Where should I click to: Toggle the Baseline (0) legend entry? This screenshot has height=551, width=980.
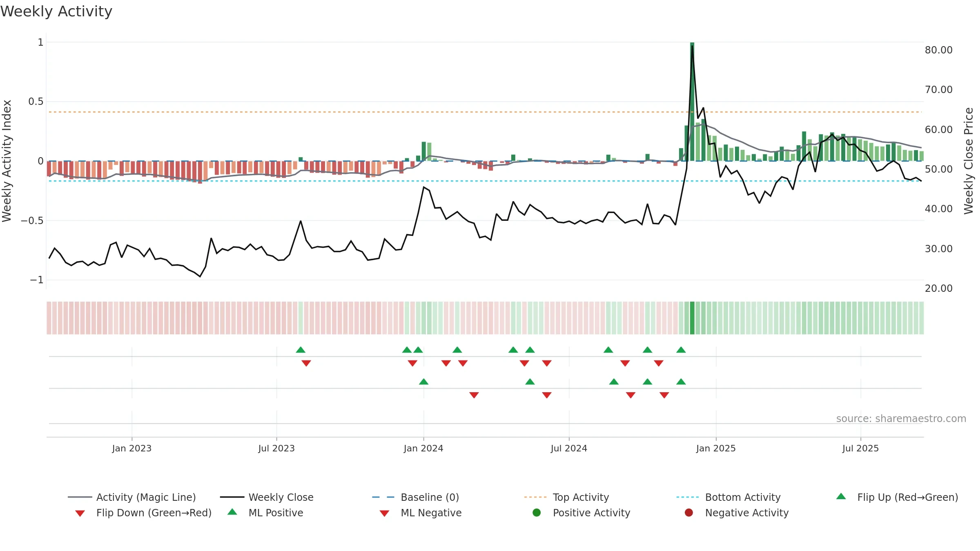tap(416, 497)
